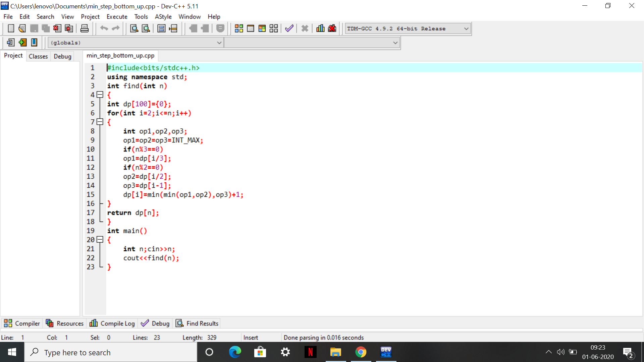Open the Project menu
This screenshot has height=362, width=644.
[90, 17]
